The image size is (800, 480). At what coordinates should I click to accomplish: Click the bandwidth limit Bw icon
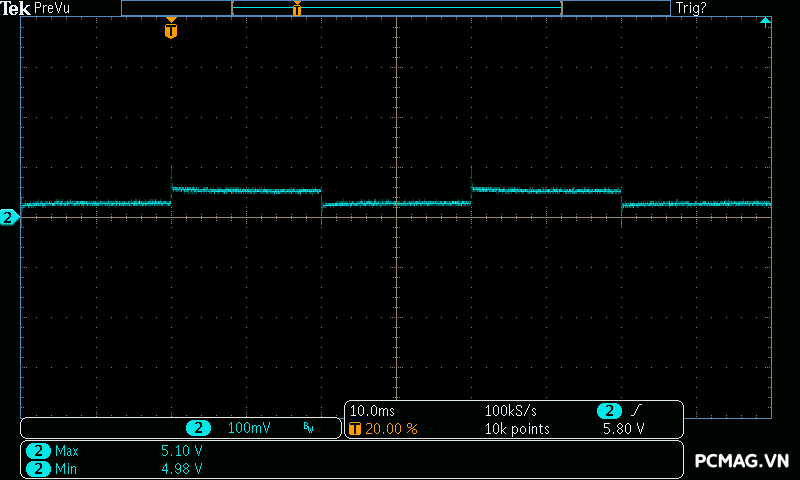pyautogui.click(x=308, y=428)
